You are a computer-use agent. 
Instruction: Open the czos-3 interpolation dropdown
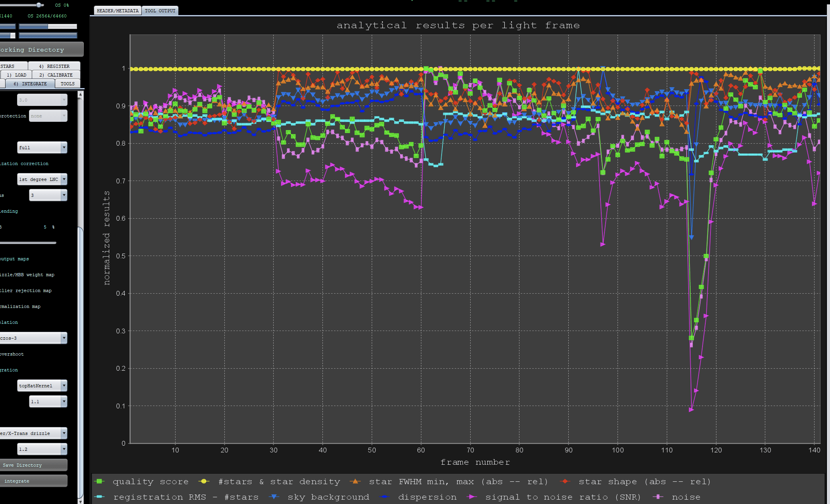pyautogui.click(x=33, y=338)
